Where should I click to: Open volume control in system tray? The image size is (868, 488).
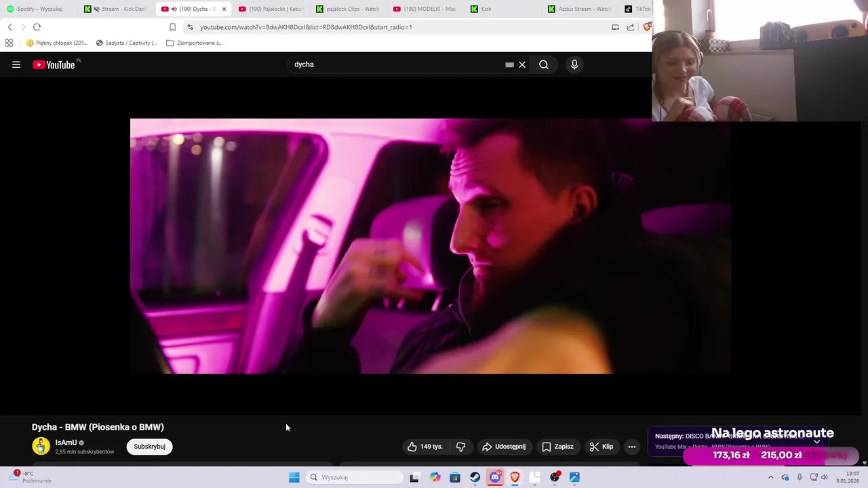[824, 477]
